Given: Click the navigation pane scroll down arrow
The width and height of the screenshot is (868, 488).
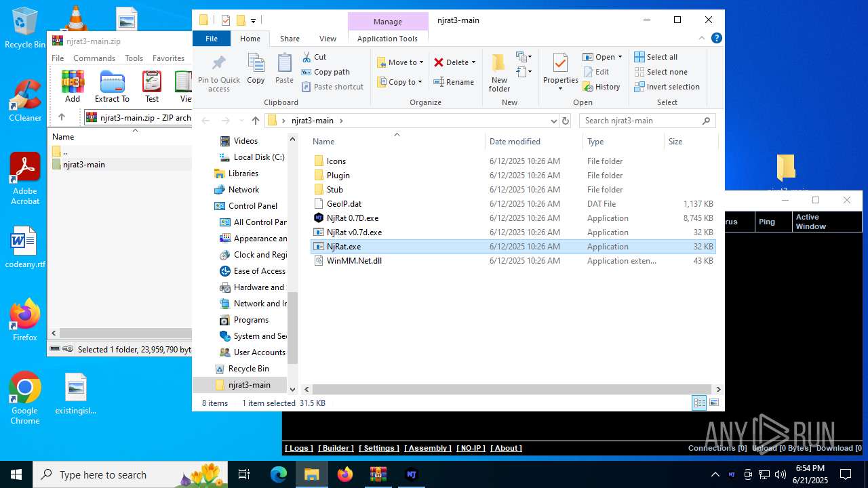Looking at the screenshot, I should (293, 389).
